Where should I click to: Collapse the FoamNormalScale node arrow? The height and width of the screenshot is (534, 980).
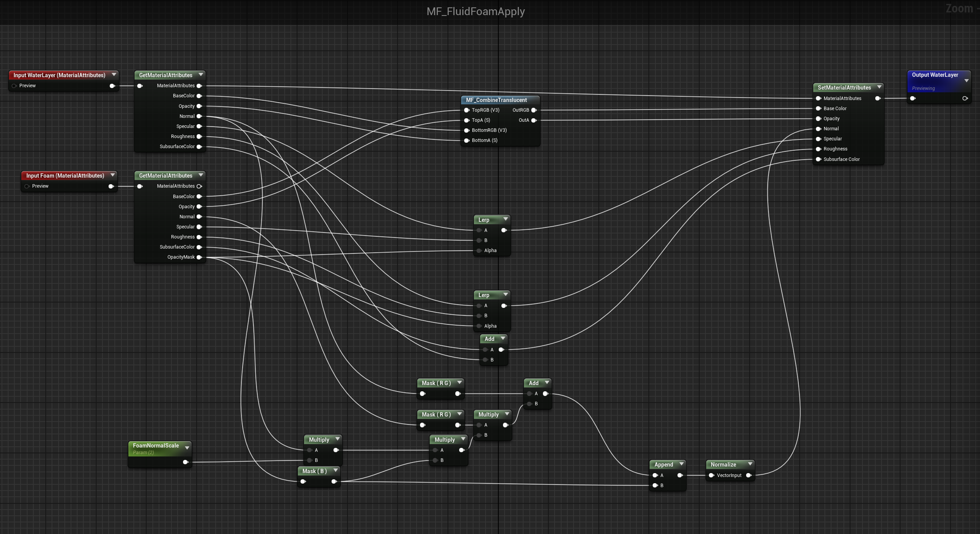coord(187,448)
